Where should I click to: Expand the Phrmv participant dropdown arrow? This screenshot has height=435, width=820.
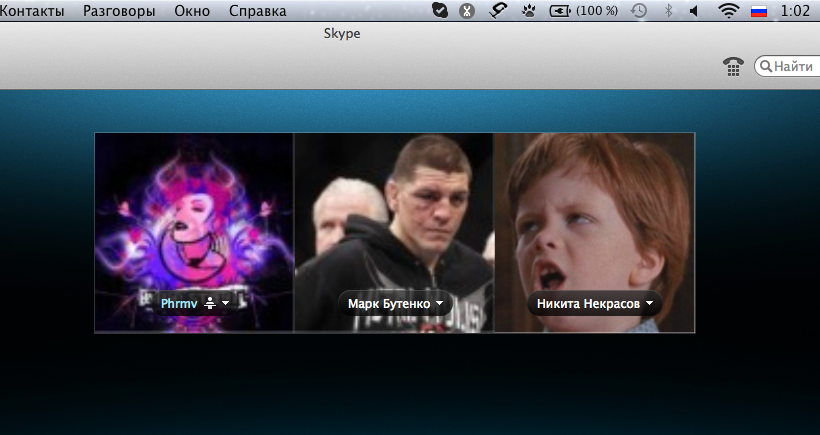coord(225,303)
